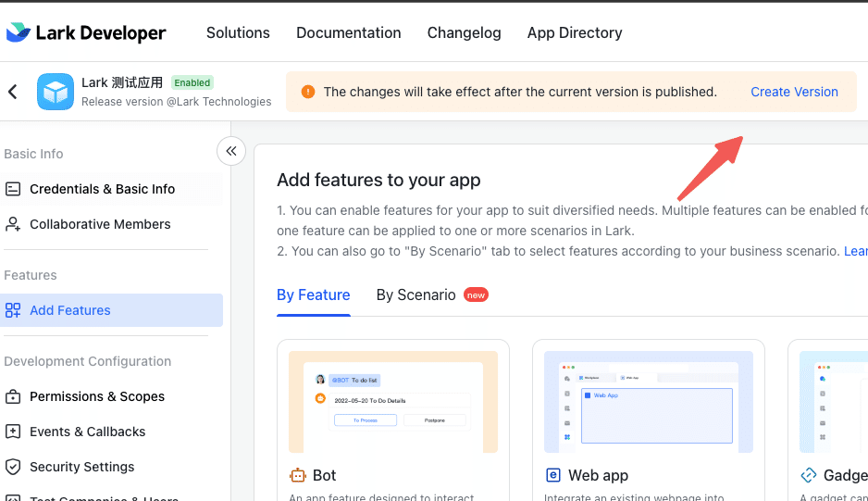This screenshot has height=501, width=868.
Task: Open Security Settings page
Action: 81,467
